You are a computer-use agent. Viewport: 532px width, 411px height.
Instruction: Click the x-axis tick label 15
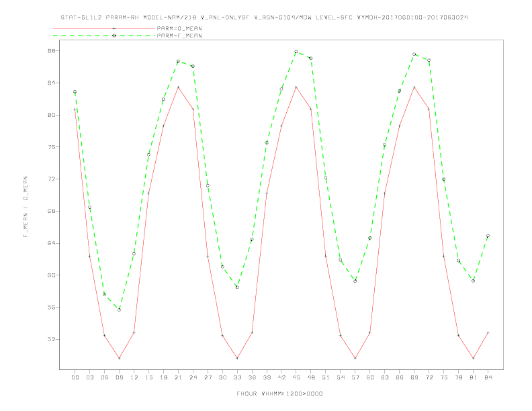coord(148,377)
